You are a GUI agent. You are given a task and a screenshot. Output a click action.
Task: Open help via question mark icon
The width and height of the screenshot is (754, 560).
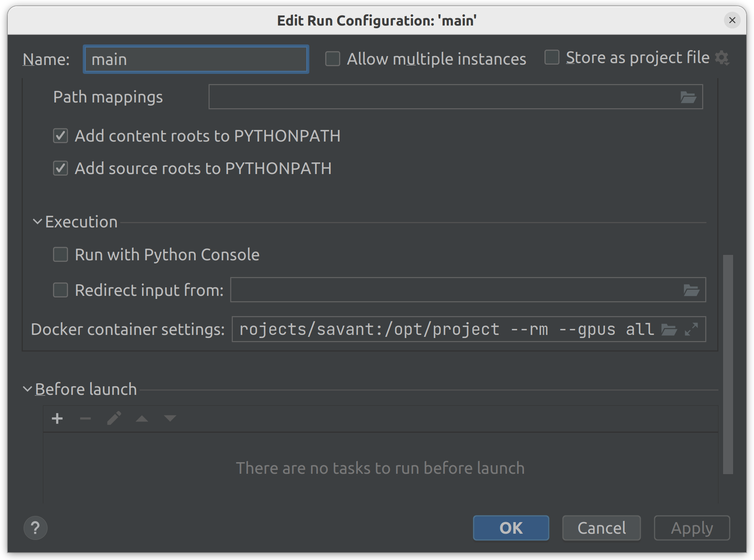(x=35, y=528)
